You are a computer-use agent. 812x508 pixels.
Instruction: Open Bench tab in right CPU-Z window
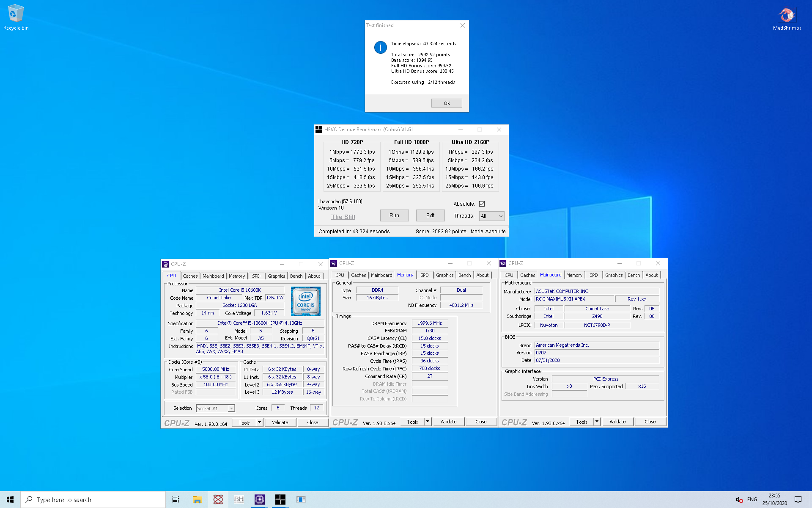pyautogui.click(x=634, y=275)
